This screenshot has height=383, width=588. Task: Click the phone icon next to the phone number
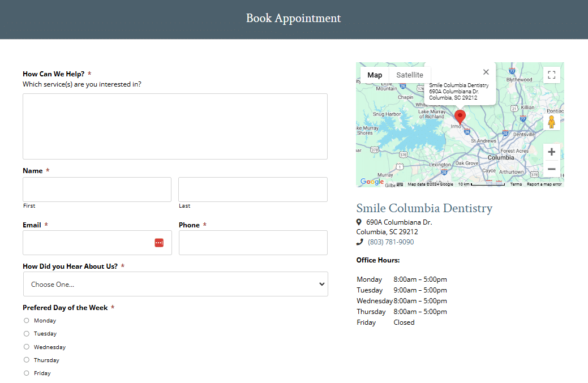[359, 241]
